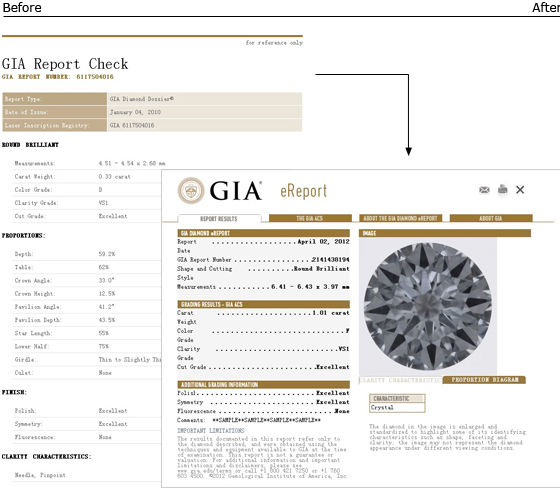Open About the GIA Diamond eReport tab
This screenshot has height=489, width=560.
tap(400, 218)
